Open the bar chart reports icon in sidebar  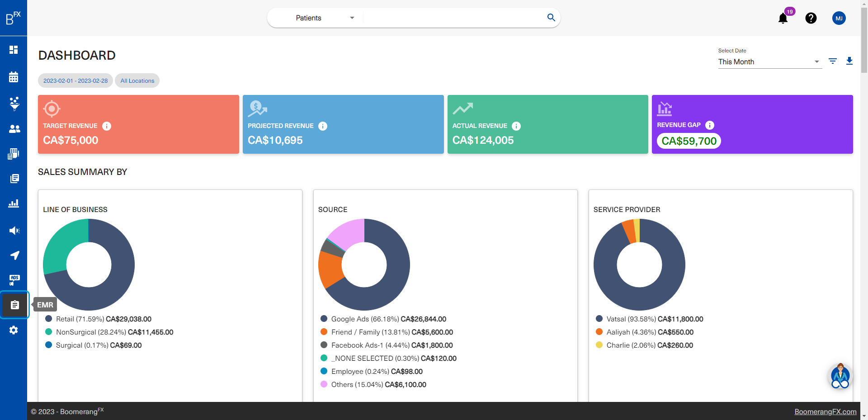tap(14, 203)
